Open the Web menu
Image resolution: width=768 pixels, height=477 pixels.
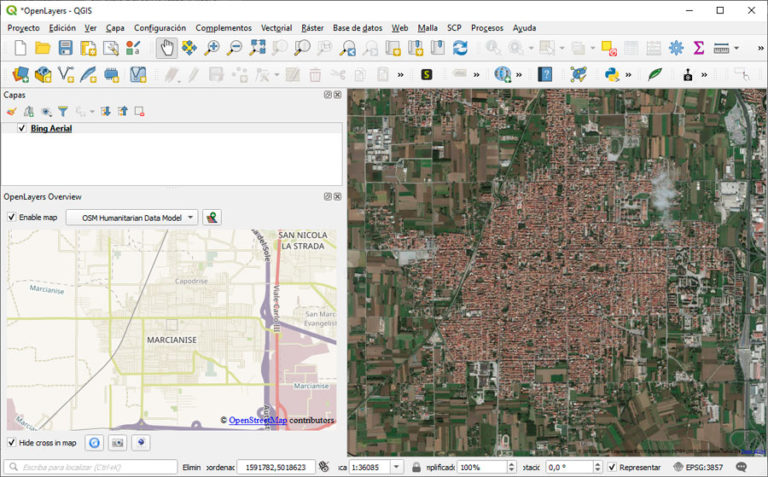coord(400,28)
